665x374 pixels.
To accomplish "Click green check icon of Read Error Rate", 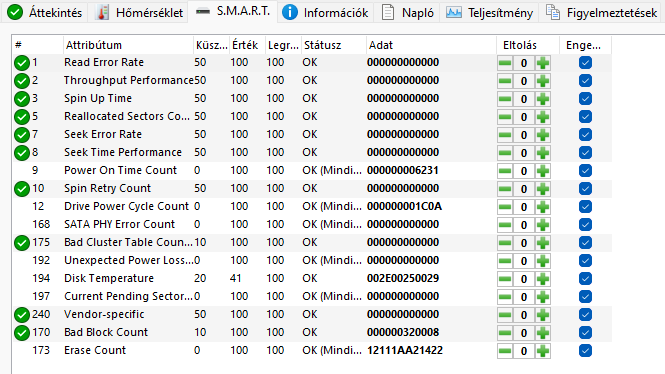I will click(22, 63).
